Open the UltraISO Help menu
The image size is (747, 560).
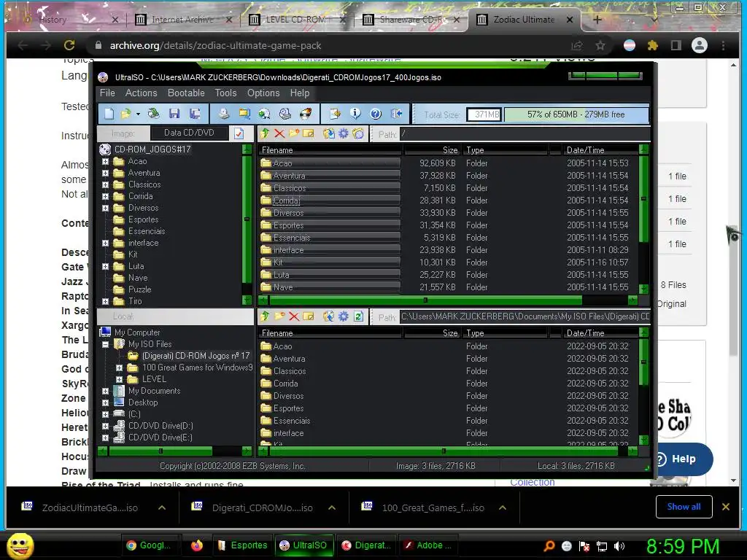(x=300, y=93)
